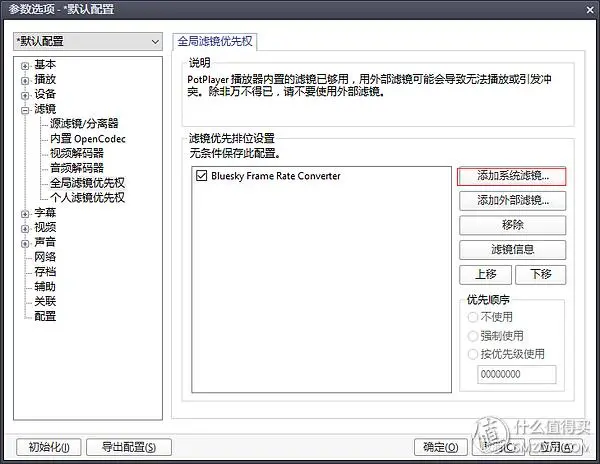Open the 默认配置 profile dropdown
This screenshot has height=464, width=600.
click(x=88, y=41)
